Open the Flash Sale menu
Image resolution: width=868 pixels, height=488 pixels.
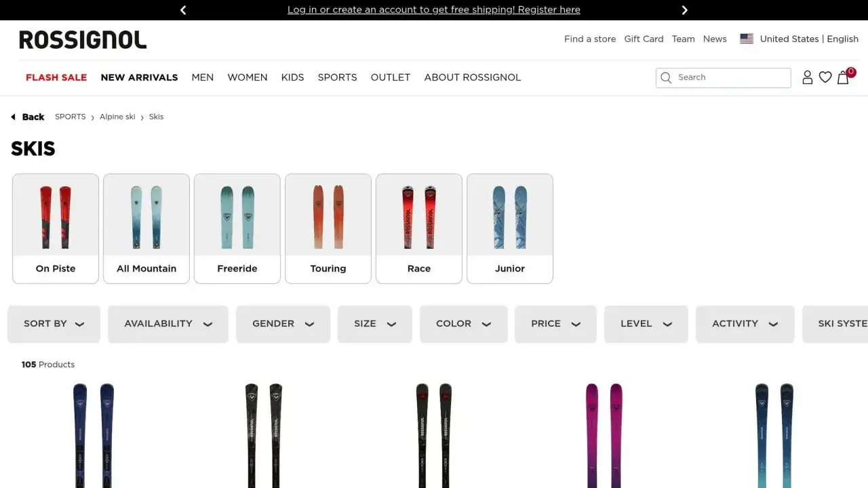(x=56, y=77)
